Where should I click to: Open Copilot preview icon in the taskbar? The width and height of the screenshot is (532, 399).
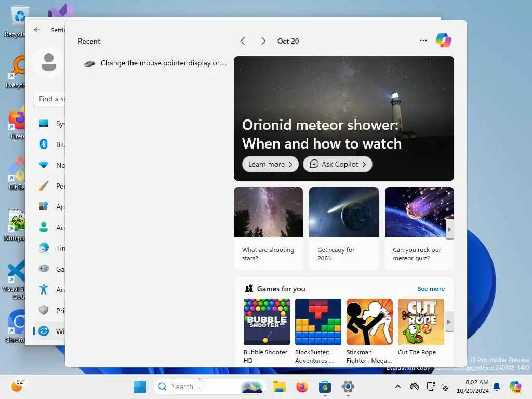[x=515, y=387]
